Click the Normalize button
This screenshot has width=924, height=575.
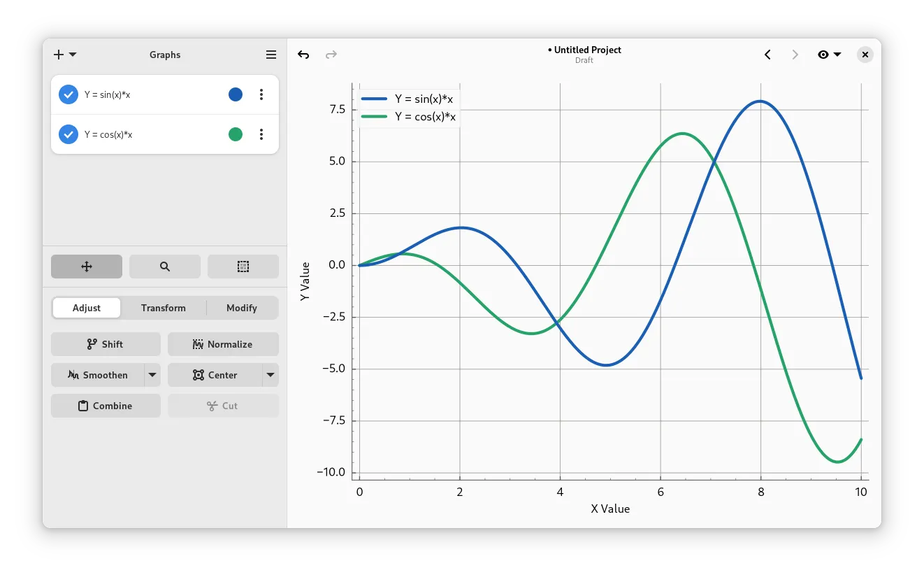click(x=223, y=344)
